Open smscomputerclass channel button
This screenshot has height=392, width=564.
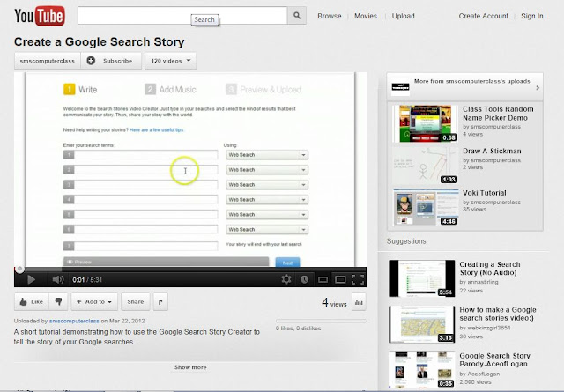[48, 61]
